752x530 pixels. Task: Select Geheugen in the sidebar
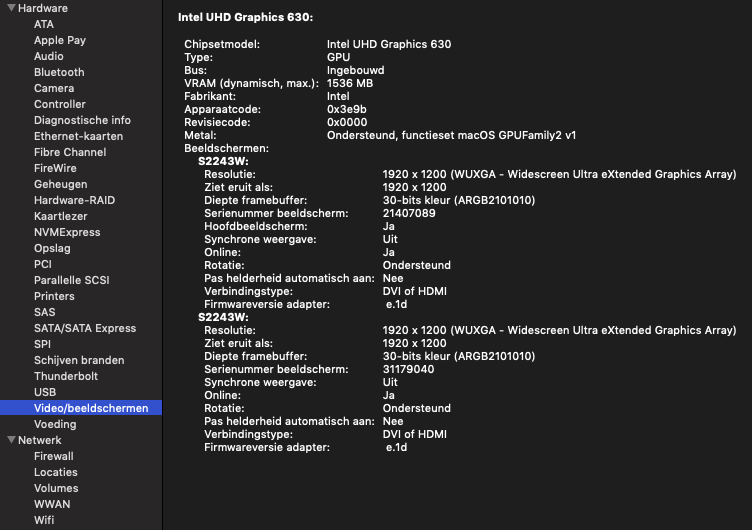[x=60, y=184]
